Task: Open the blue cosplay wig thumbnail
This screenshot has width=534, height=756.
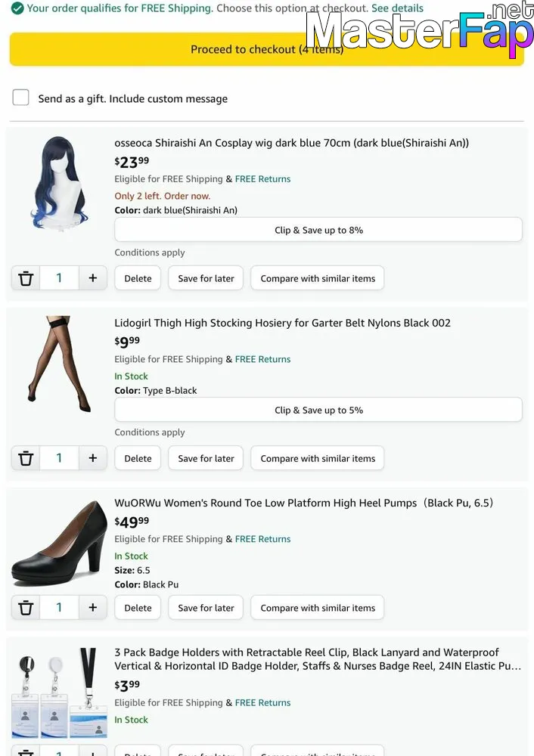Action: tap(59, 183)
